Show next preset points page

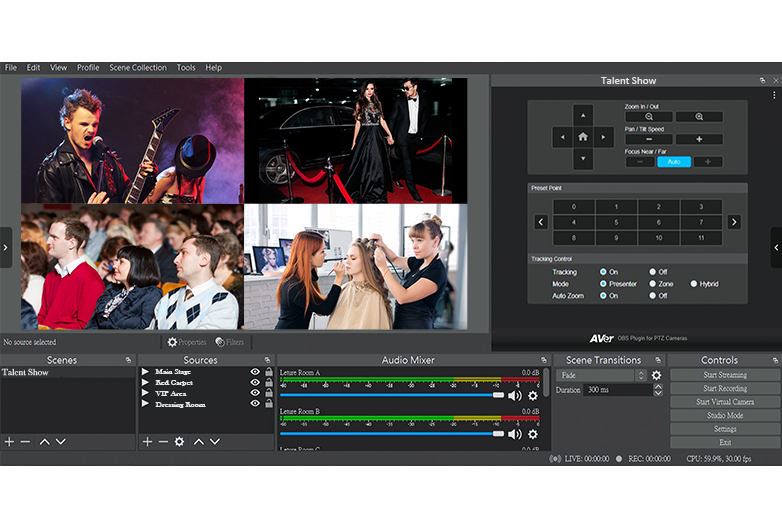(x=734, y=222)
